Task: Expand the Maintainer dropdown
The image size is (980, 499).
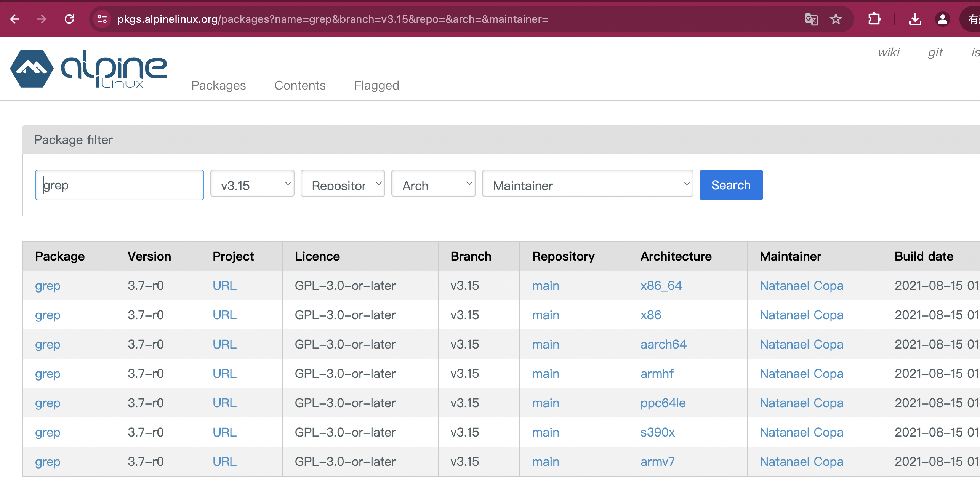Action: [x=588, y=183]
